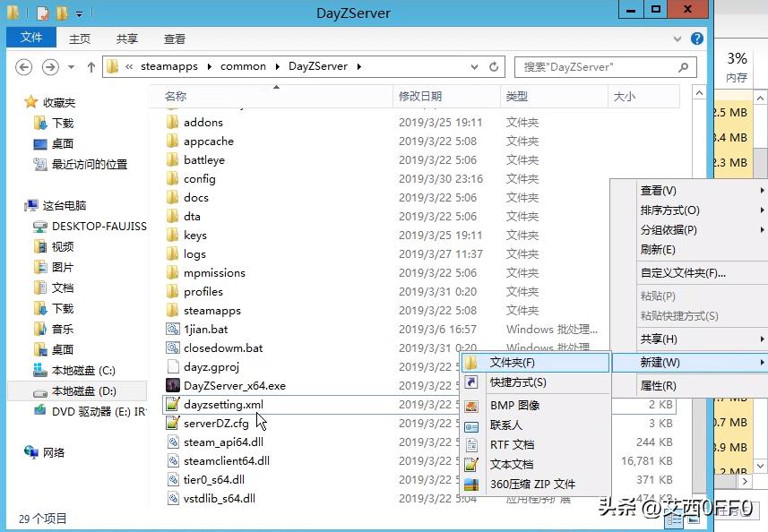Click the back navigation arrow

tap(24, 65)
